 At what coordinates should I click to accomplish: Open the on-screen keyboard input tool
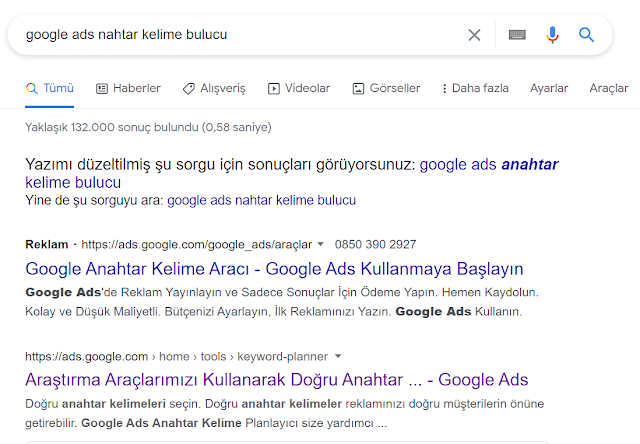(517, 35)
